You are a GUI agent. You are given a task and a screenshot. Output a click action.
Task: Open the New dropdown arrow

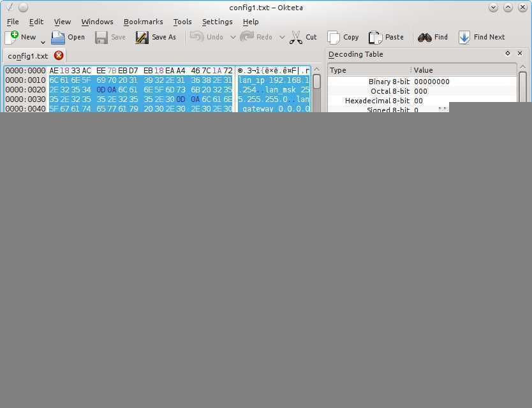pyautogui.click(x=43, y=42)
